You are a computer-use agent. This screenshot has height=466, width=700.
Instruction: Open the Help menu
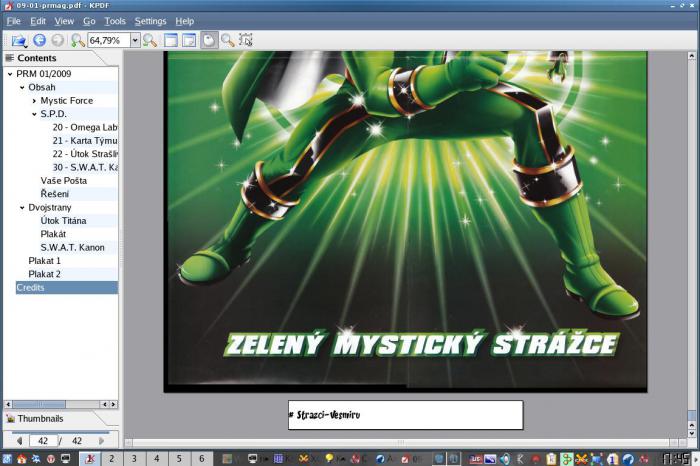coord(184,21)
